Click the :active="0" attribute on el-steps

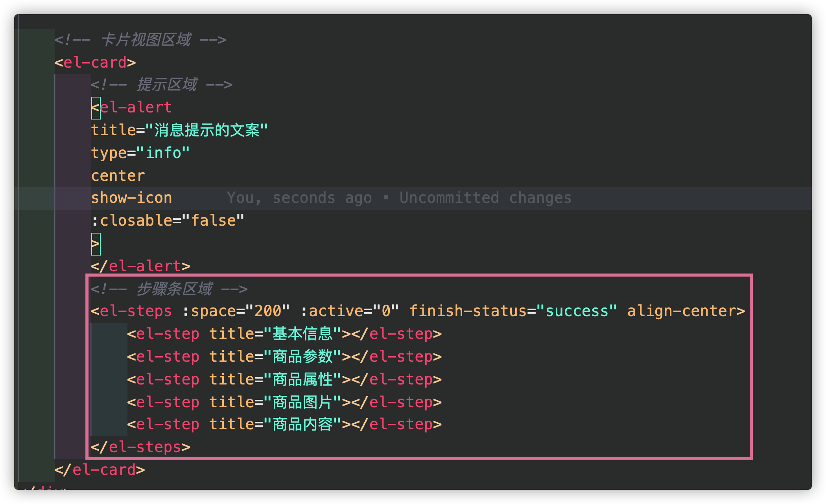pyautogui.click(x=350, y=311)
